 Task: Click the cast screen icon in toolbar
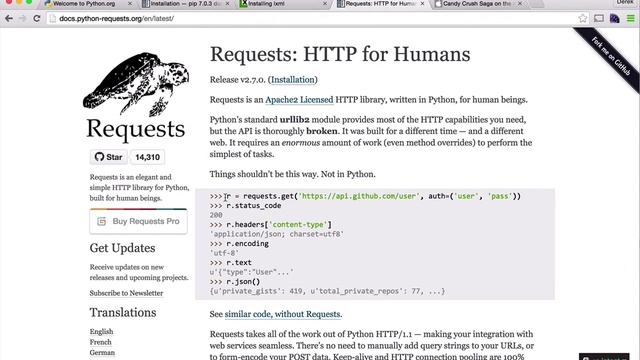599,18
